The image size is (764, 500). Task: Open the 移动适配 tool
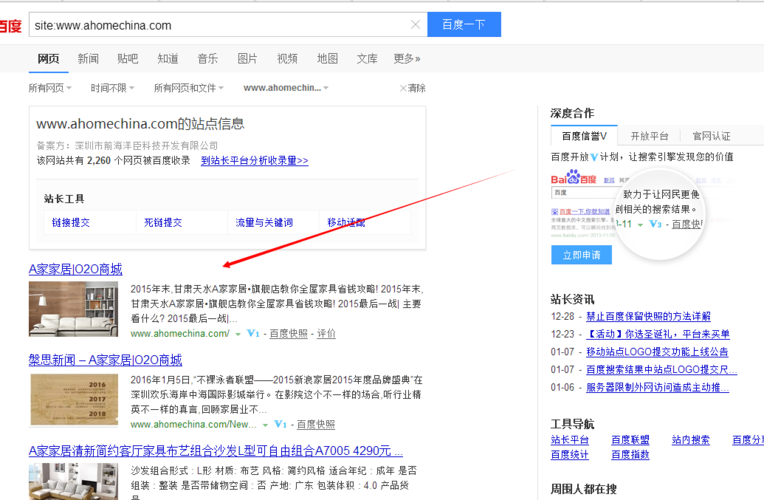click(x=346, y=223)
